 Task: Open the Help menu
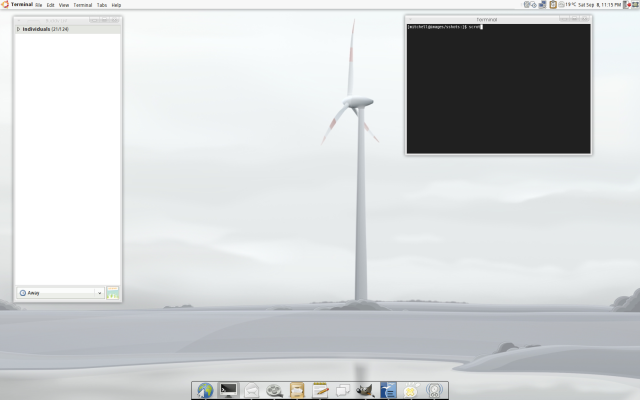[x=116, y=5]
